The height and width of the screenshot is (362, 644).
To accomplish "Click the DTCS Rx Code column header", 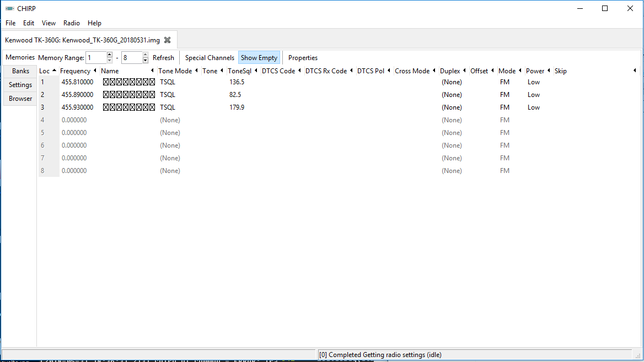I will (x=329, y=71).
